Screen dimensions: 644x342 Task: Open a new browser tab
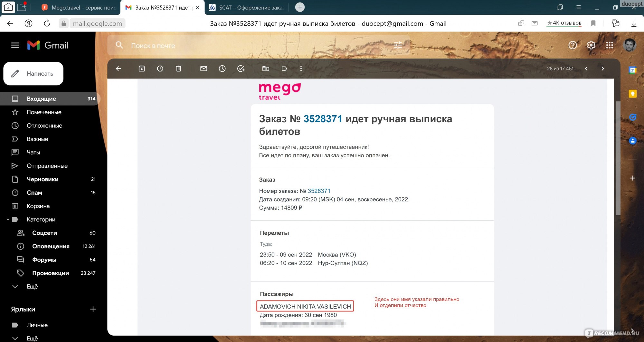click(300, 7)
